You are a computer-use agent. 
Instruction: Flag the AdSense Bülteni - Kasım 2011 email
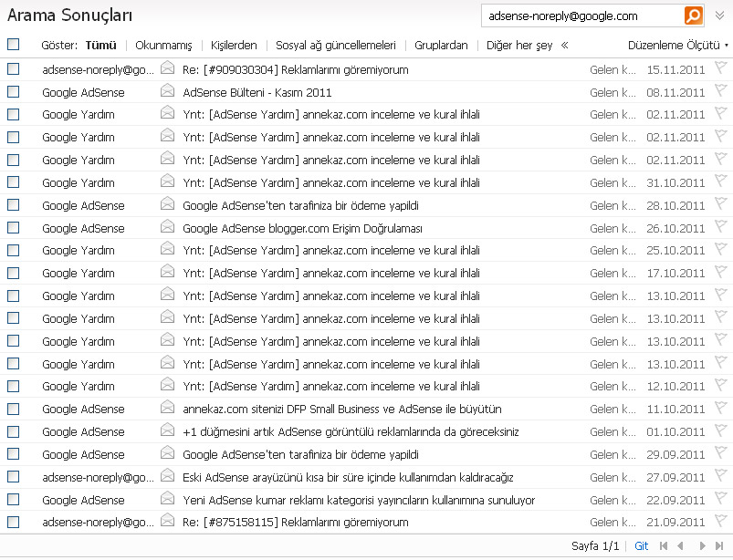click(x=720, y=91)
